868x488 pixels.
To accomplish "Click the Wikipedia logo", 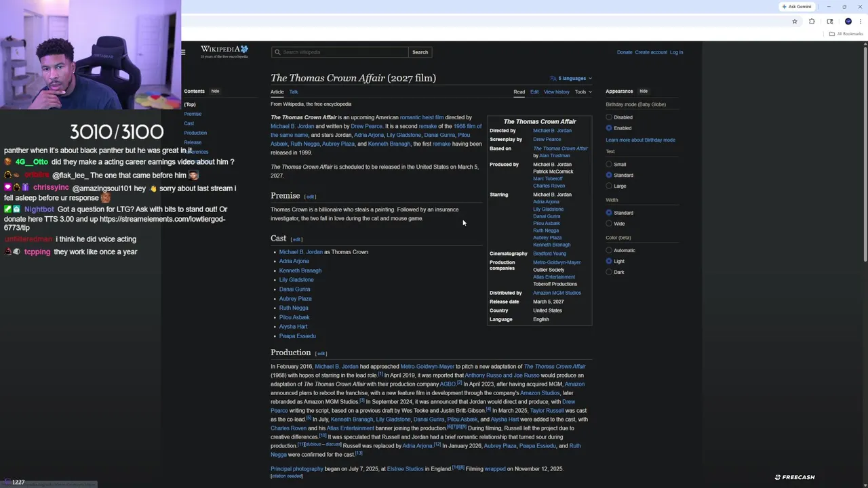I will tap(224, 52).
